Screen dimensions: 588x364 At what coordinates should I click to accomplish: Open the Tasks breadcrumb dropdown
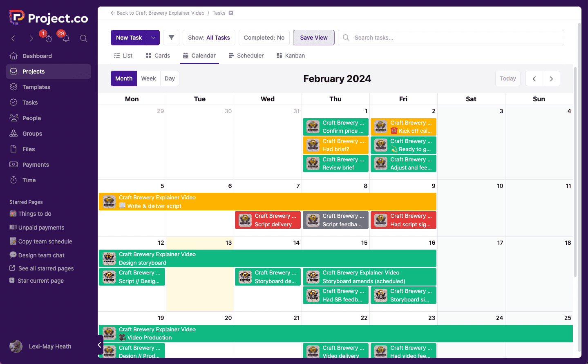click(232, 13)
